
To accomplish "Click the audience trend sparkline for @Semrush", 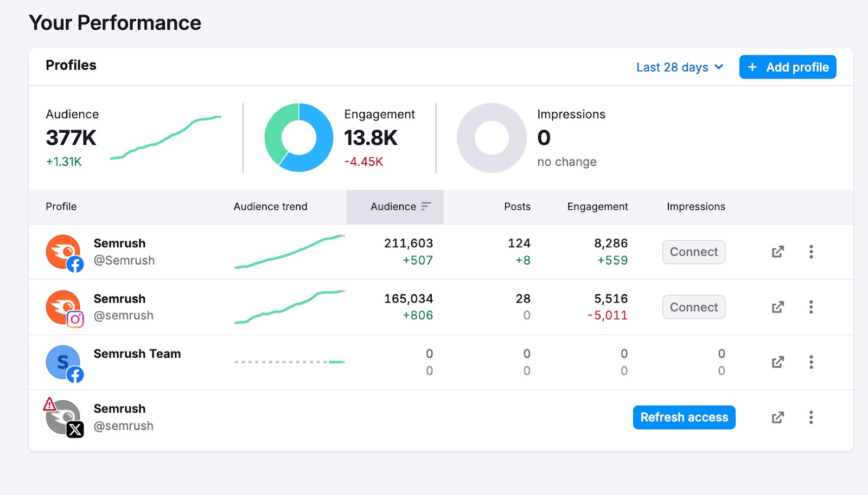I will coord(290,252).
